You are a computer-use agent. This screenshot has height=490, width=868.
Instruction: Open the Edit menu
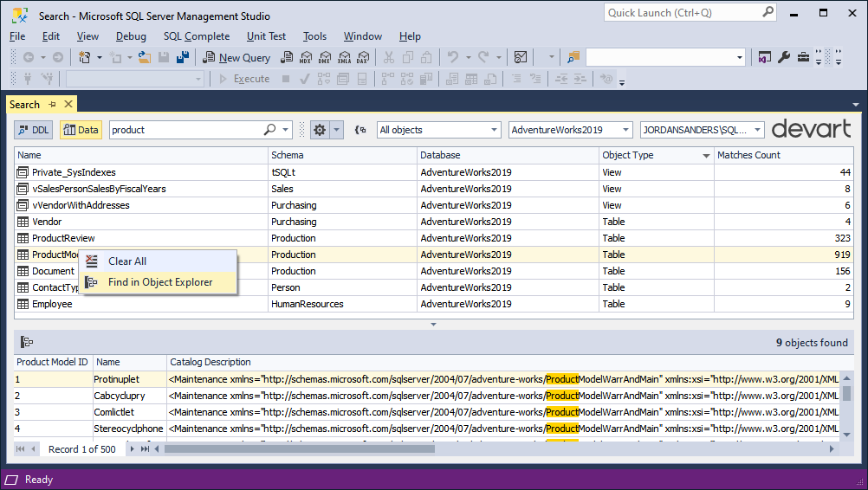coord(51,36)
